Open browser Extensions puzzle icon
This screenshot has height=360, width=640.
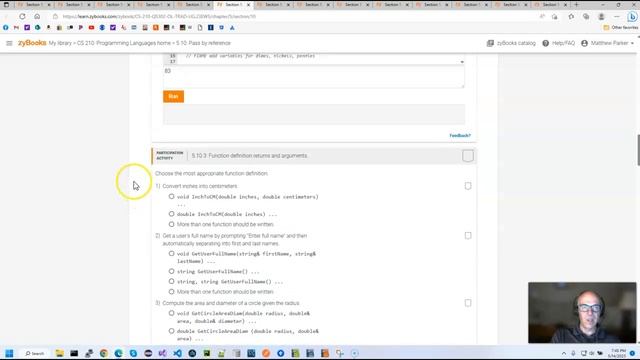[571, 17]
